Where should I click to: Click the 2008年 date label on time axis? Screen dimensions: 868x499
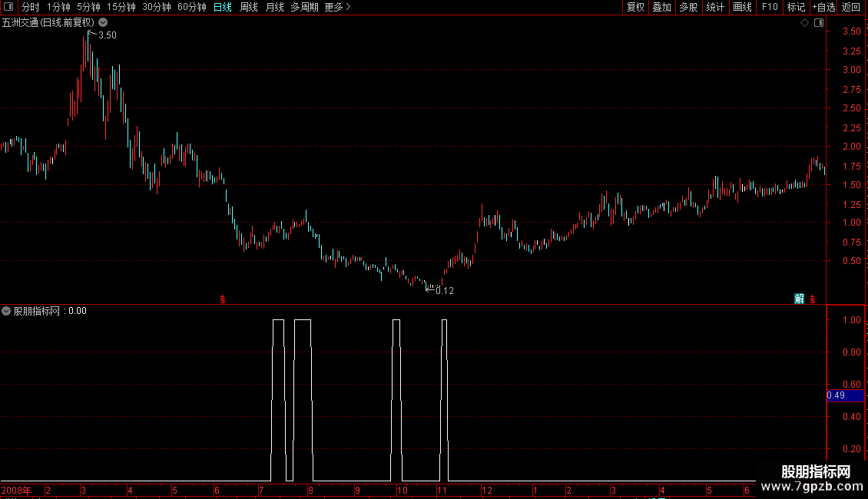click(16, 490)
